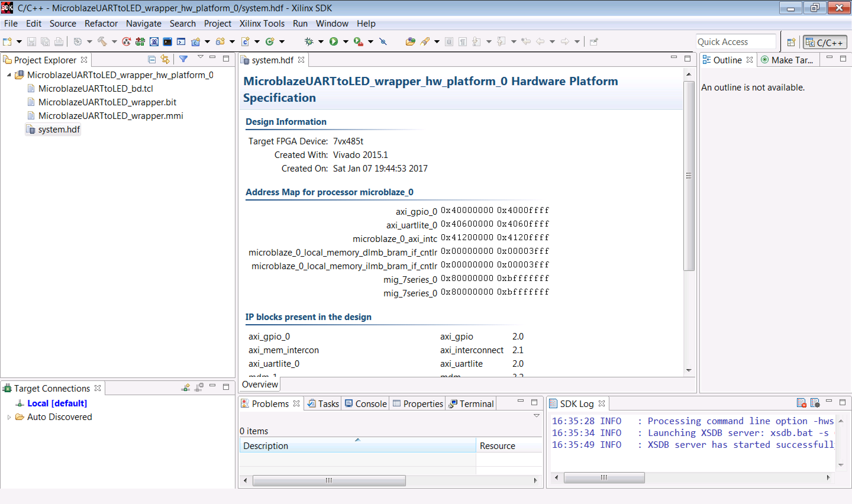Select the Overview tab of system.hdf
Image resolution: width=852 pixels, height=504 pixels.
(260, 385)
